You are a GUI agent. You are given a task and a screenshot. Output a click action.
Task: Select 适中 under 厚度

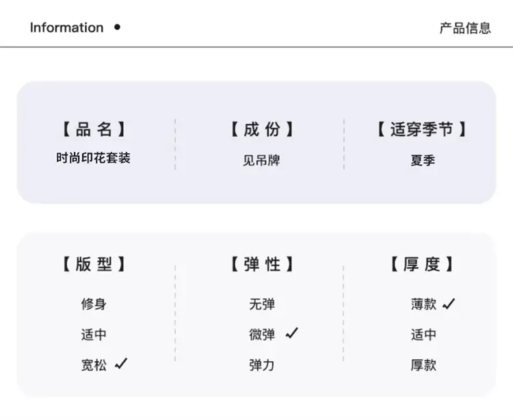point(423,334)
